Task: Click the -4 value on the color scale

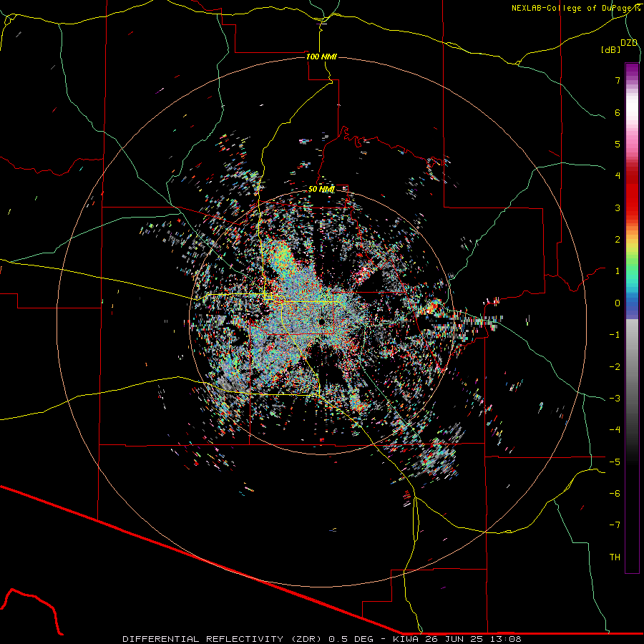Action: [x=615, y=429]
